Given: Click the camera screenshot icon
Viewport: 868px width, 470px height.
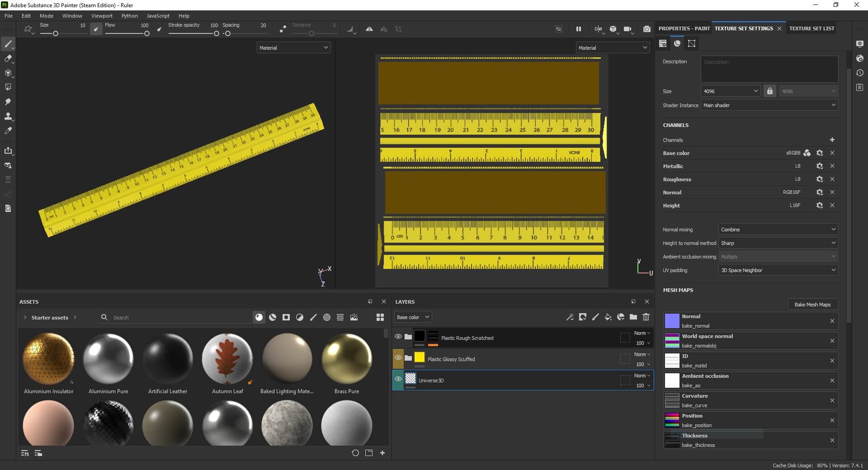Looking at the screenshot, I should click(x=647, y=29).
